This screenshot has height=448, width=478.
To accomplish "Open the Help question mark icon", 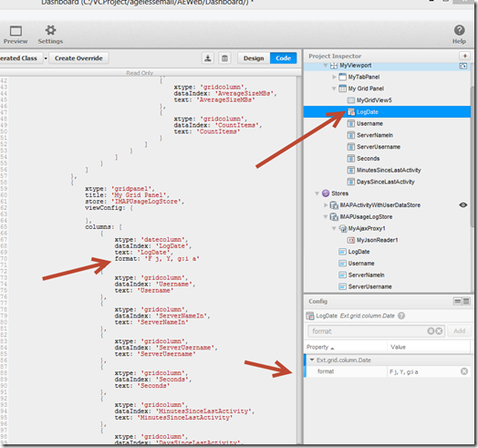I will pos(459,30).
